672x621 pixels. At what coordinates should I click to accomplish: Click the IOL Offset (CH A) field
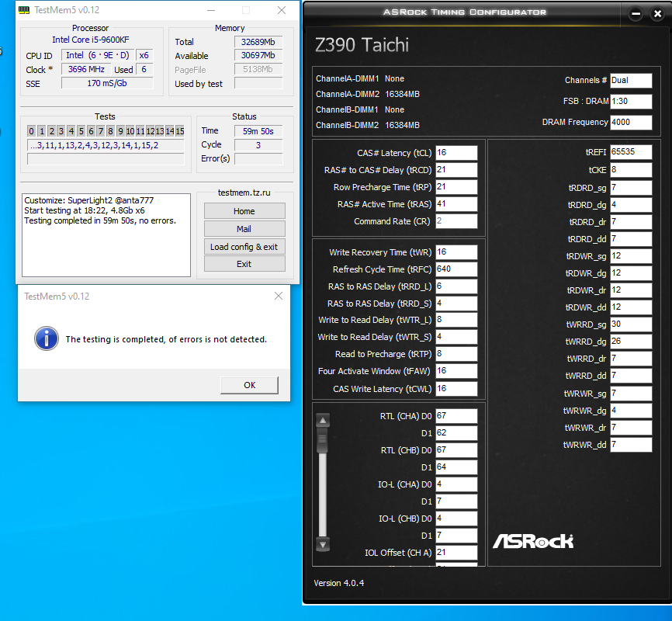pos(456,553)
